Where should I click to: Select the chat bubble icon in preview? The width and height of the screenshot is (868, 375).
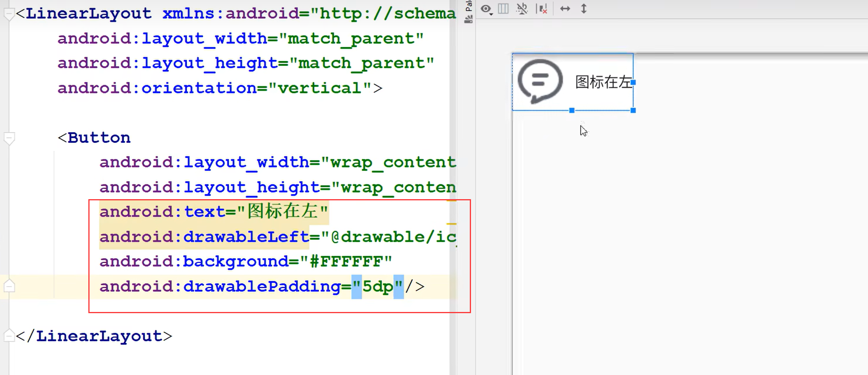coord(540,82)
